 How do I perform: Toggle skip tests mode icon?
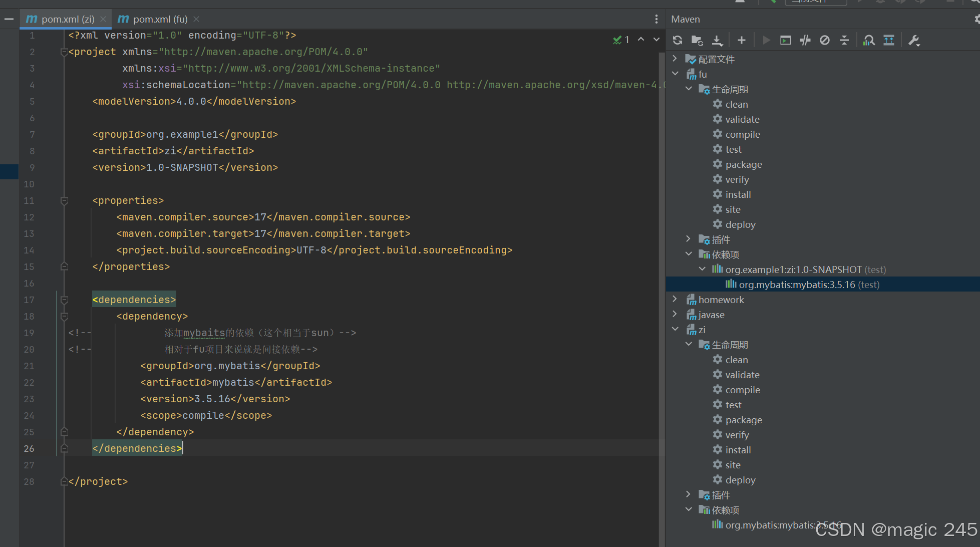[x=825, y=41]
